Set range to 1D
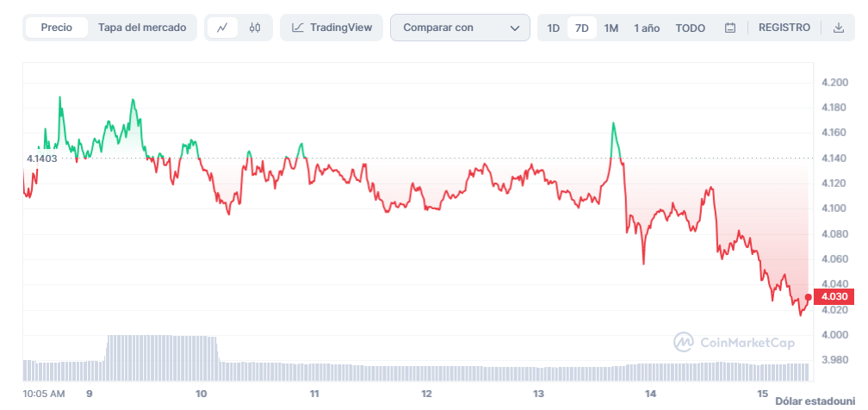The height and width of the screenshot is (410, 868). pyautogui.click(x=553, y=28)
